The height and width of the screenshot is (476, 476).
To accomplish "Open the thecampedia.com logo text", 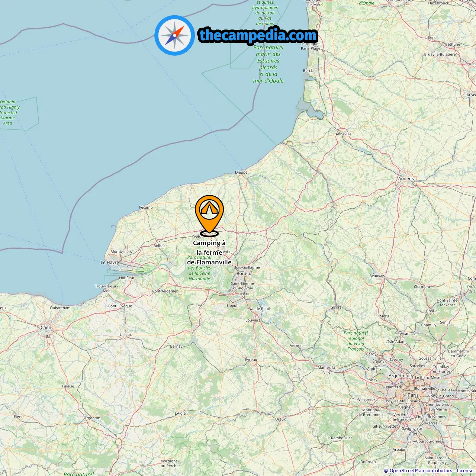I will [258, 35].
